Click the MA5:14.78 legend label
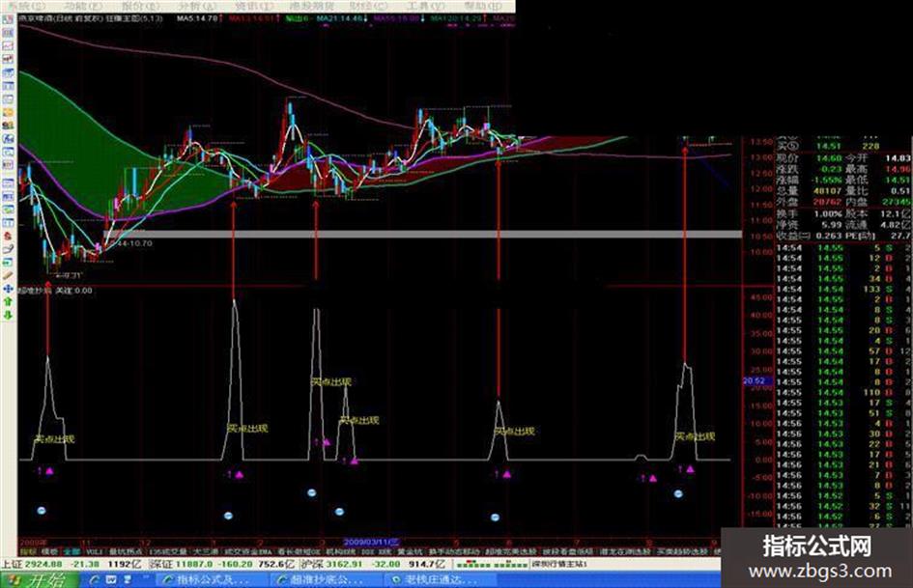This screenshot has width=913, height=588. [199, 18]
